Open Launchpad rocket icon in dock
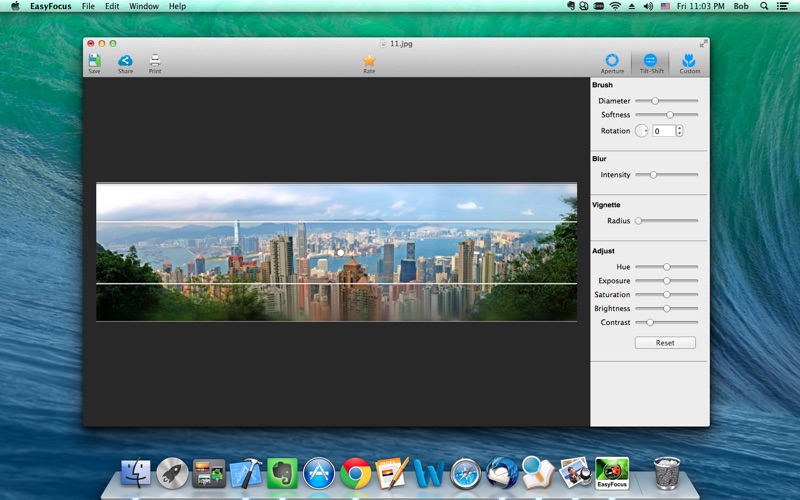 (x=172, y=473)
